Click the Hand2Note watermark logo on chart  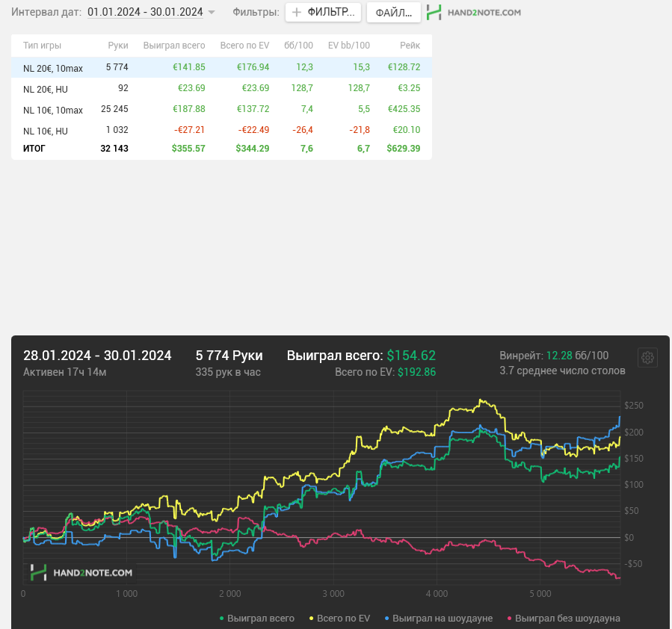(81, 572)
